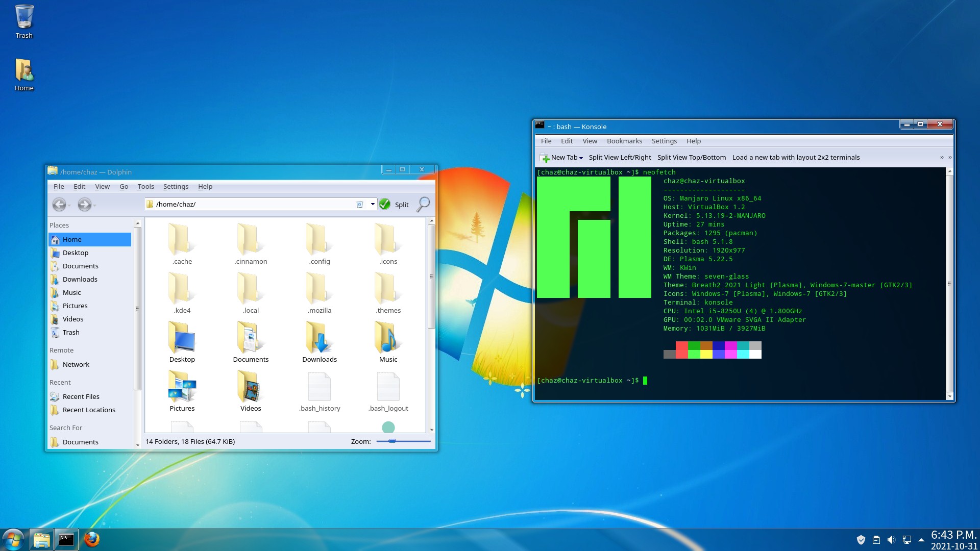Open the Trash icon on desktop
This screenshot has height=551, width=980.
24,21
